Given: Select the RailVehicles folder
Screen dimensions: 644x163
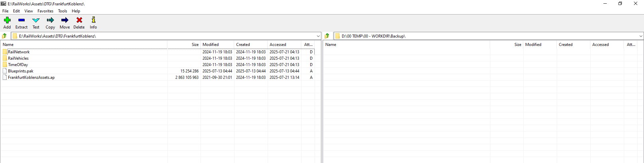Looking at the screenshot, I should 18,58.
